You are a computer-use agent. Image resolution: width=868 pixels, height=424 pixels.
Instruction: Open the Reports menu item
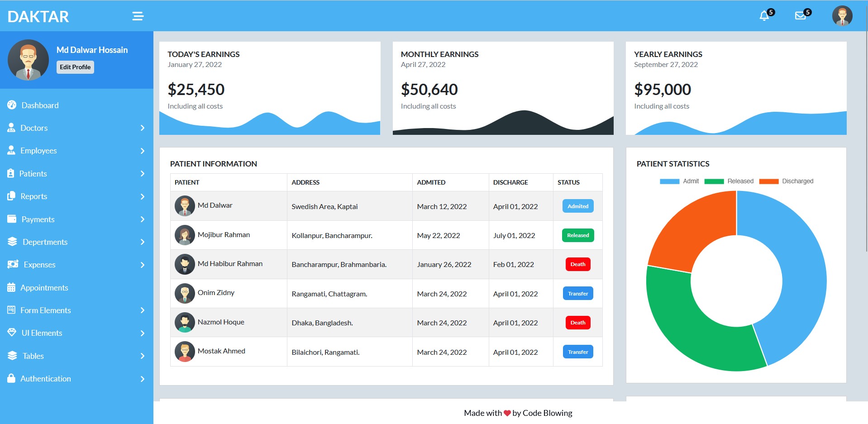[x=34, y=196]
